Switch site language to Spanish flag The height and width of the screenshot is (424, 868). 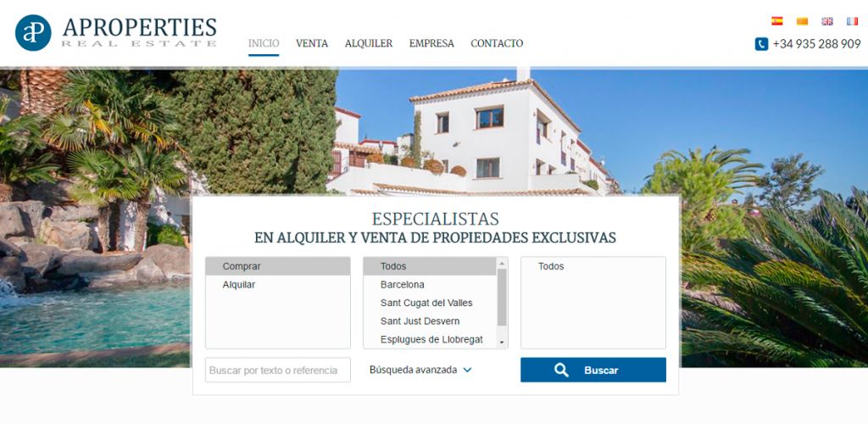(776, 21)
